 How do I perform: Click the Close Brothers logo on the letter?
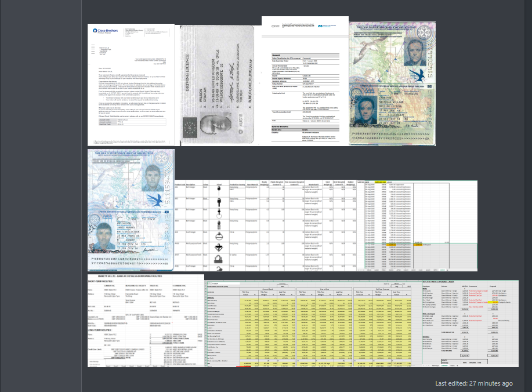click(104, 31)
